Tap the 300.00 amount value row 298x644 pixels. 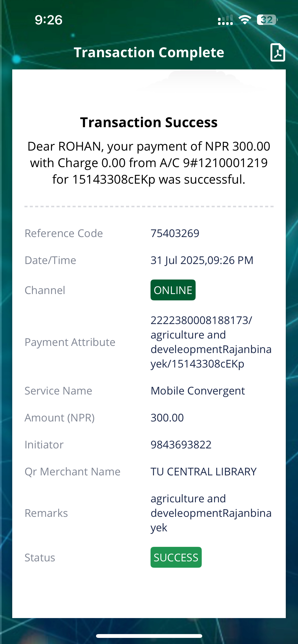(x=167, y=418)
